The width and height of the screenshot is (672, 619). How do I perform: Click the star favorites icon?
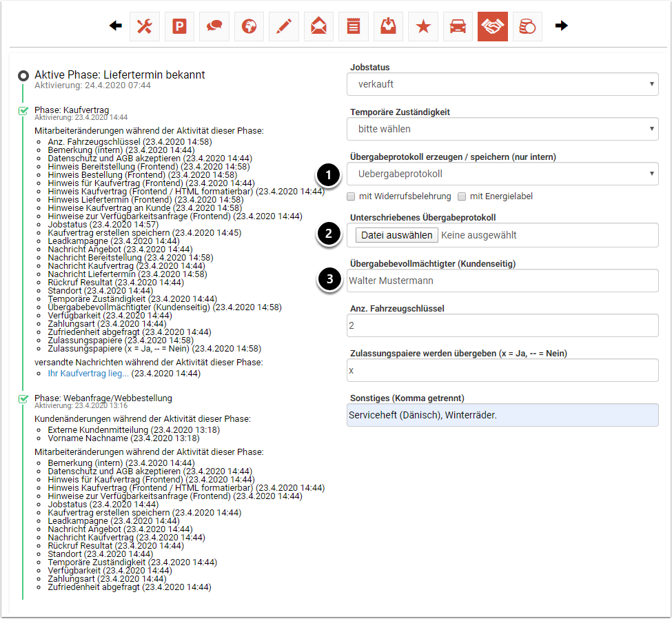422,26
